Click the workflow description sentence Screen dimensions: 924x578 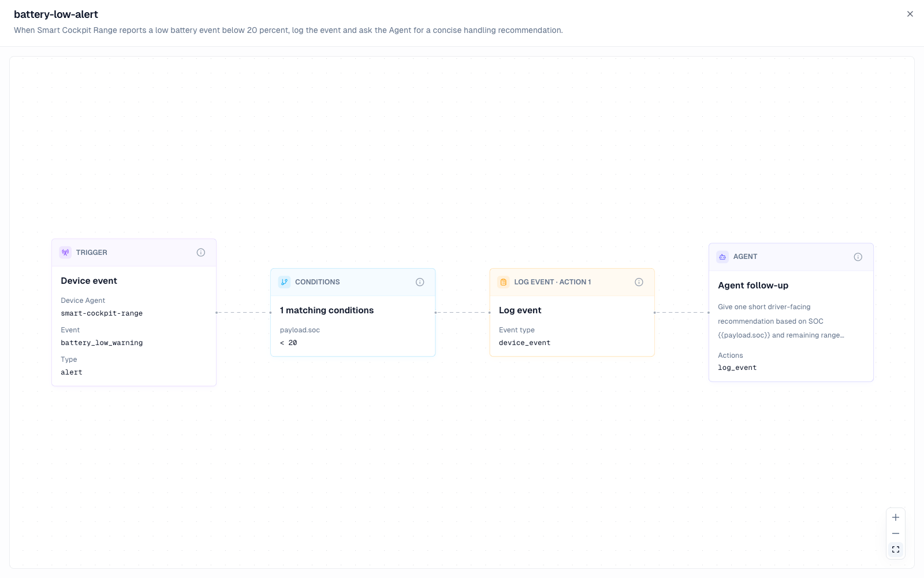288,30
